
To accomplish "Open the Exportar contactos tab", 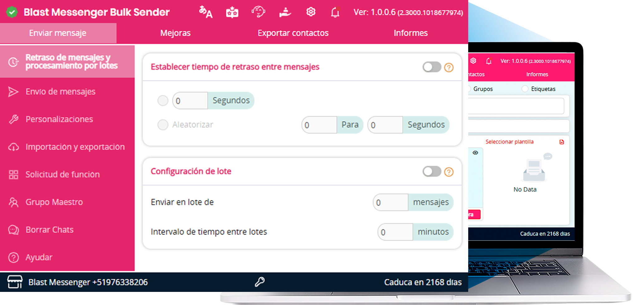I will point(293,33).
